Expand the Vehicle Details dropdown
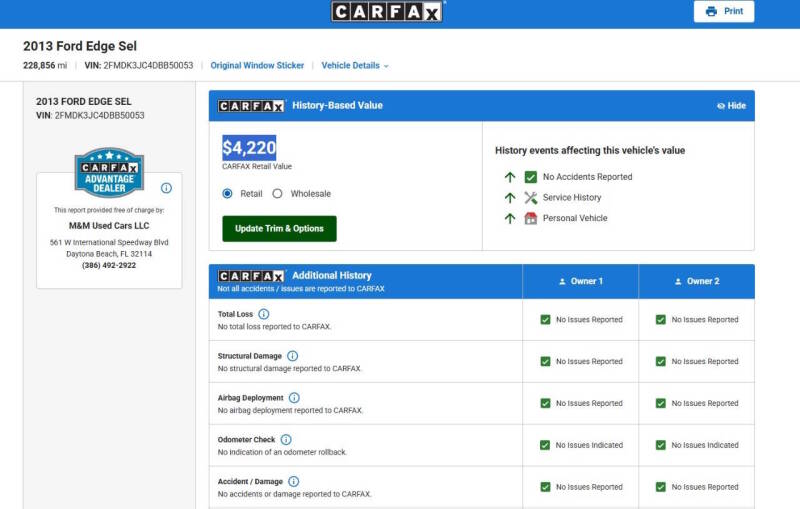Image resolution: width=800 pixels, height=509 pixels. 355,66
